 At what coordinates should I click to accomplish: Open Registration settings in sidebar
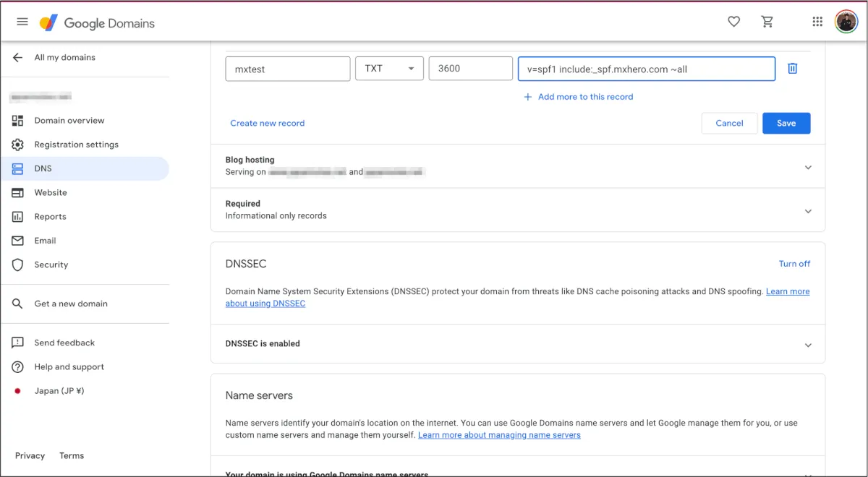coord(76,145)
